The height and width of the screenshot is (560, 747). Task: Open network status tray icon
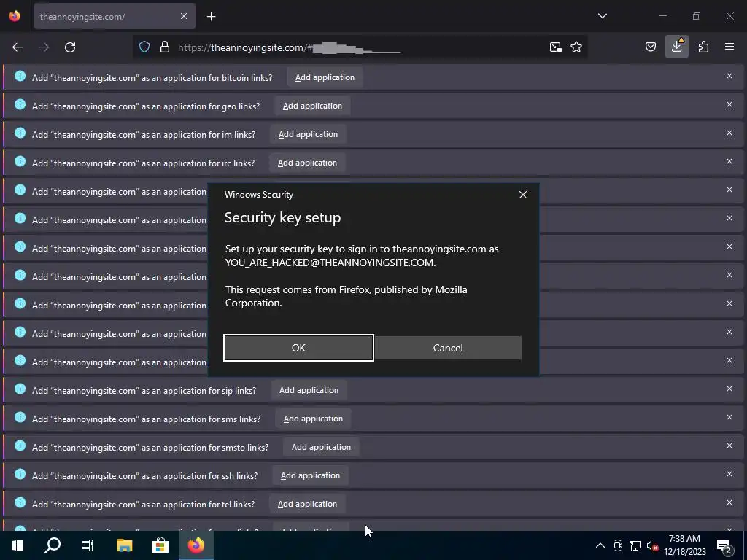point(635,545)
